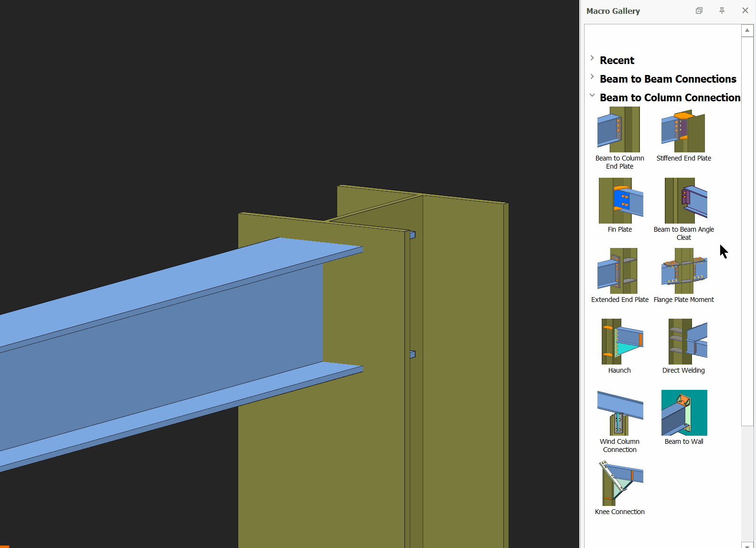Screen dimensions: 756x548
Task: Choose the Wind Column Connection macro
Action: 619,413
